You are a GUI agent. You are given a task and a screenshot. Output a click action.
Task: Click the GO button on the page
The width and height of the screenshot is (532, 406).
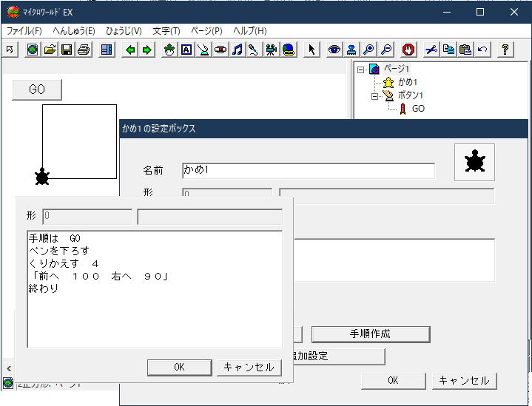click(37, 89)
